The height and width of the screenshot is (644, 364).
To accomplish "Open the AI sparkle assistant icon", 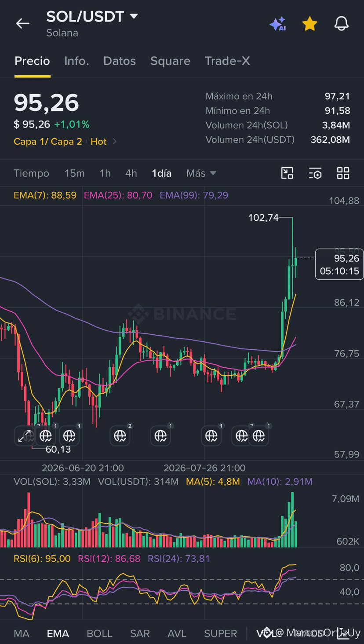I will click(278, 24).
